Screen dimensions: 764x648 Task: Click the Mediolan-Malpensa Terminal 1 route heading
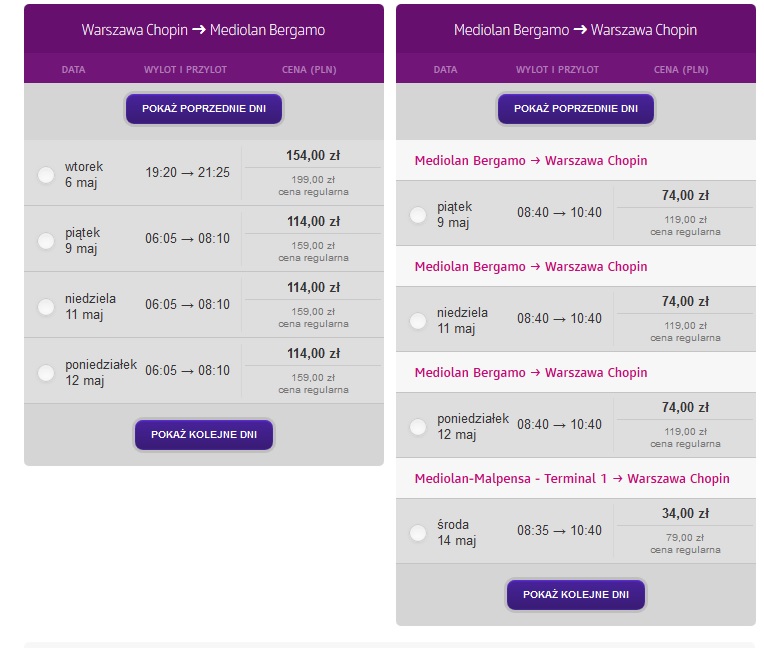click(572, 478)
